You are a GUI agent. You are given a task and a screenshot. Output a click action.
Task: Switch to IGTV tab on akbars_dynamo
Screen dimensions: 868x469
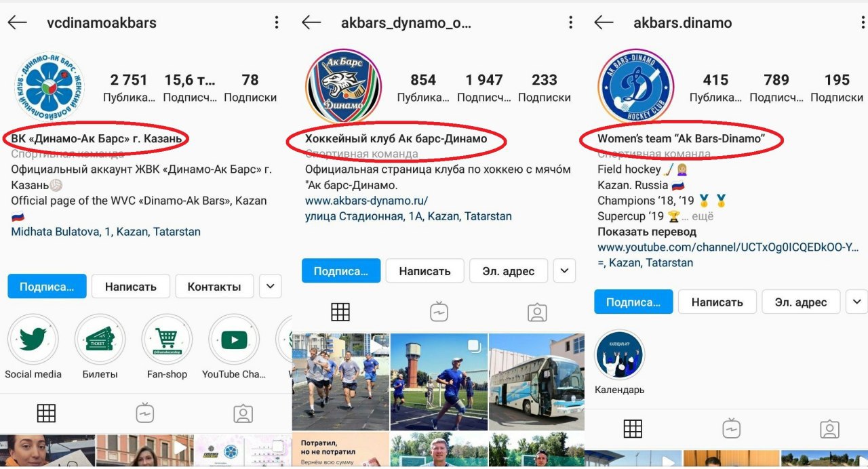tap(439, 312)
